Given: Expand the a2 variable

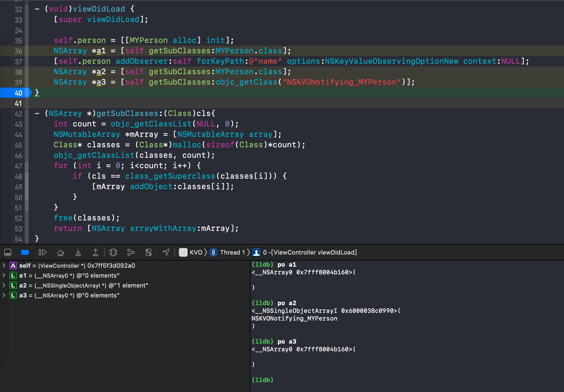Looking at the screenshot, I should point(4,285).
